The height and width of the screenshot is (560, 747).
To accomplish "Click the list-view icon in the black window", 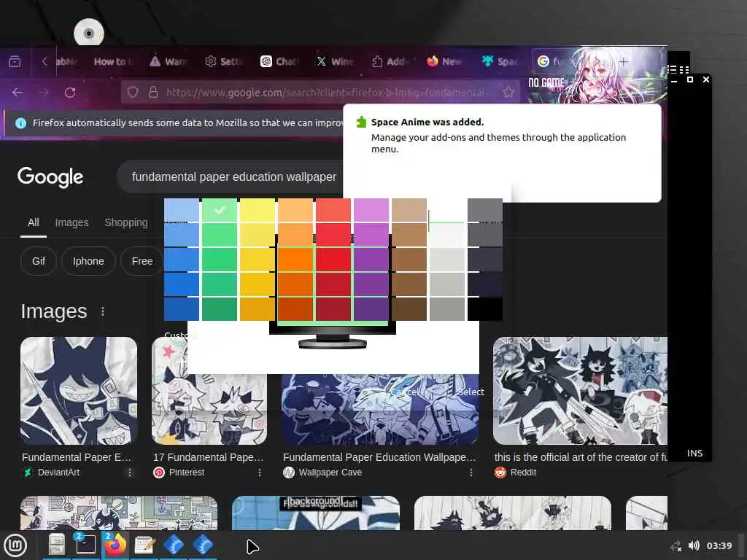I will [x=672, y=69].
